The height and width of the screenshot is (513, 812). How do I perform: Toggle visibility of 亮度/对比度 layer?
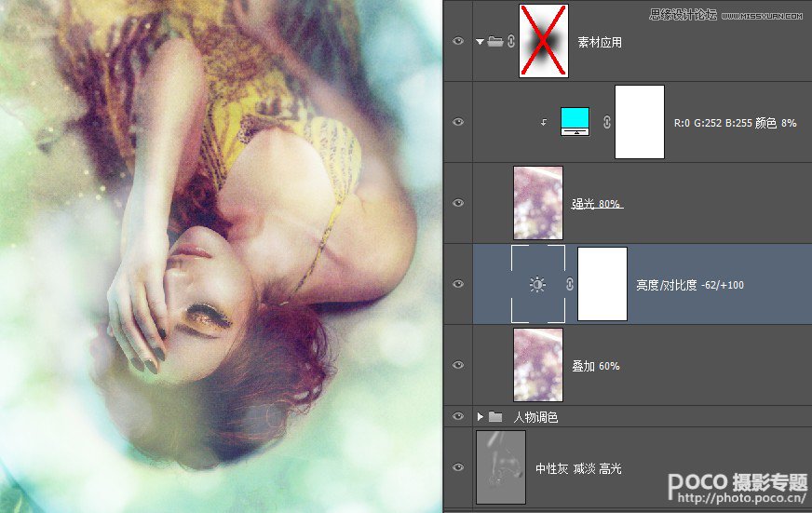point(458,284)
